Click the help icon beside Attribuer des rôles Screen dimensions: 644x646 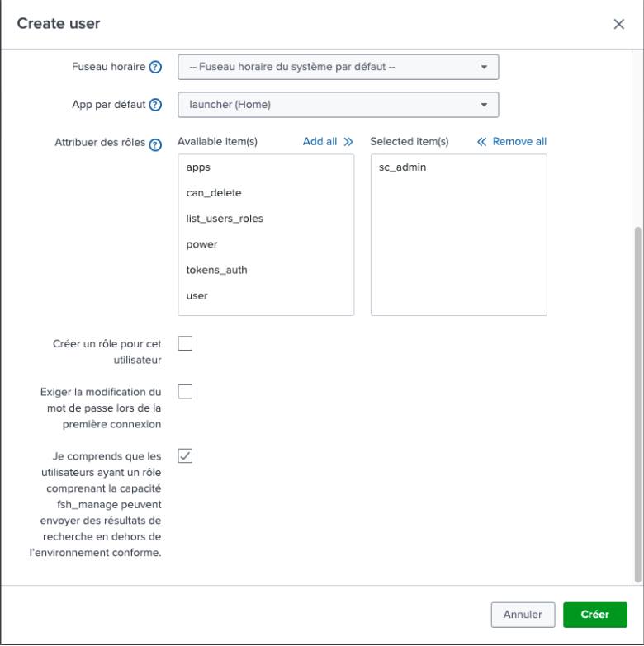tap(154, 143)
